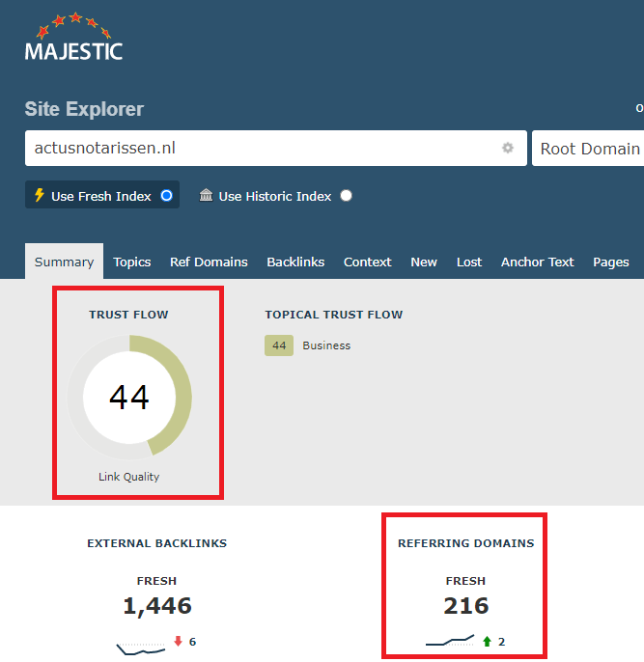The height and width of the screenshot is (662, 644).
Task: Open the Anchor Text tab
Action: [537, 262]
